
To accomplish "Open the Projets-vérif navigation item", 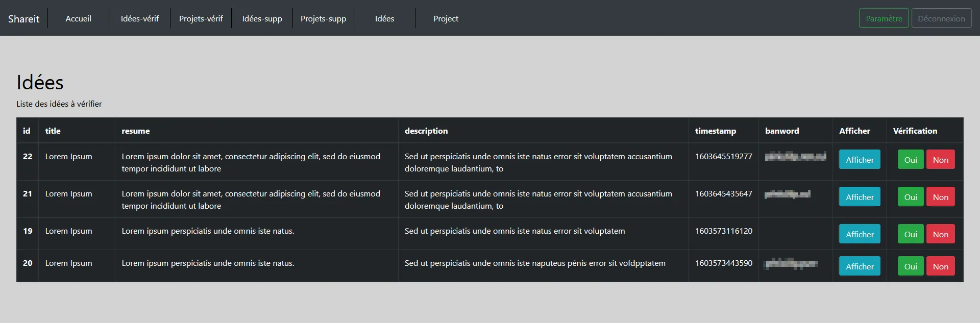I will pyautogui.click(x=201, y=19).
